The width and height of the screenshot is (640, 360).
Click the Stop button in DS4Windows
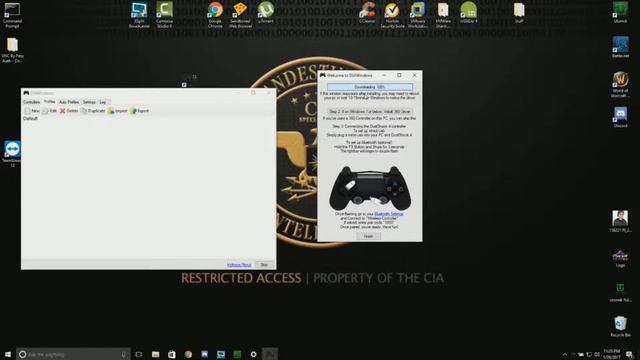point(264,265)
